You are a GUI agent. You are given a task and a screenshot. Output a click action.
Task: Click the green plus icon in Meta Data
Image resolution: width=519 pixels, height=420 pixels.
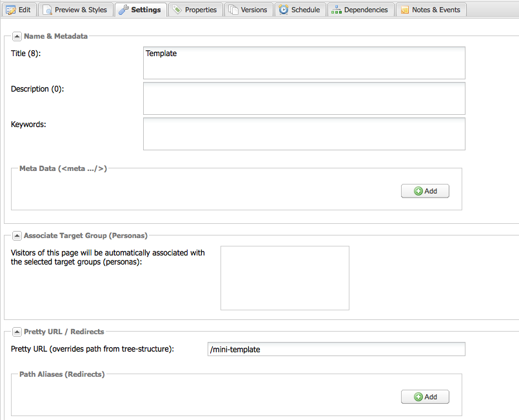coord(418,191)
